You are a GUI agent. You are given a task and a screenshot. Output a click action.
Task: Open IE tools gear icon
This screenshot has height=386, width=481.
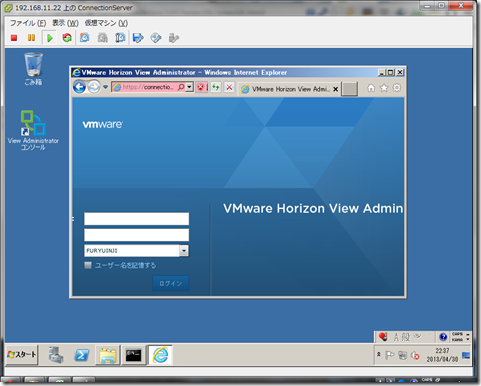pos(397,88)
